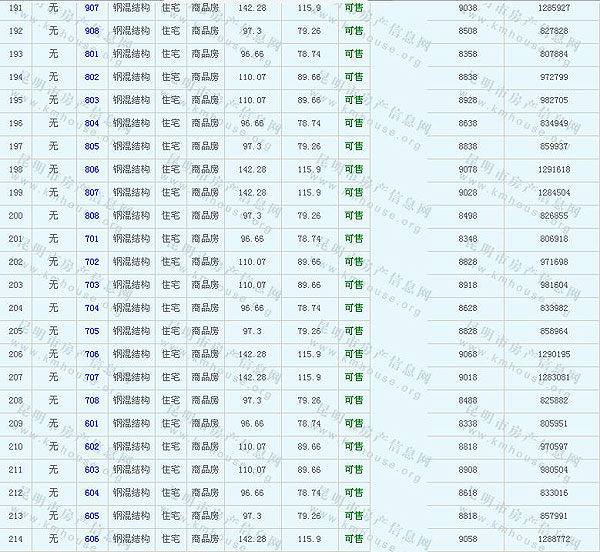Open unit 707 link
Viewport: 600px width, 552px height.
pos(92,377)
